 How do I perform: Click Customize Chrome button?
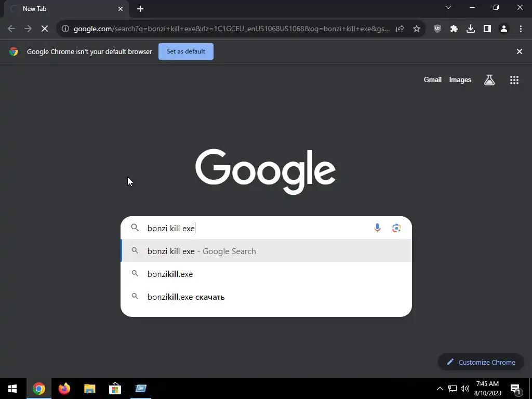481,362
